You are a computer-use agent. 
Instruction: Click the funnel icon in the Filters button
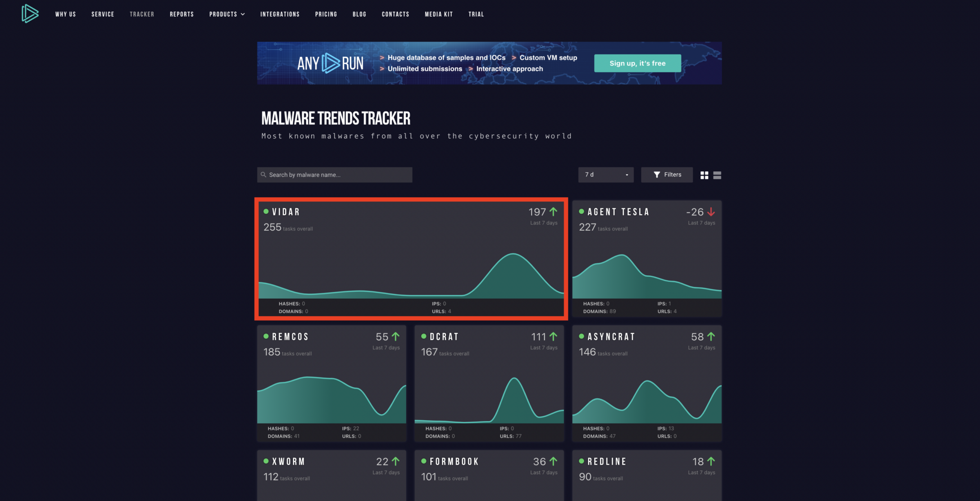pyautogui.click(x=657, y=175)
